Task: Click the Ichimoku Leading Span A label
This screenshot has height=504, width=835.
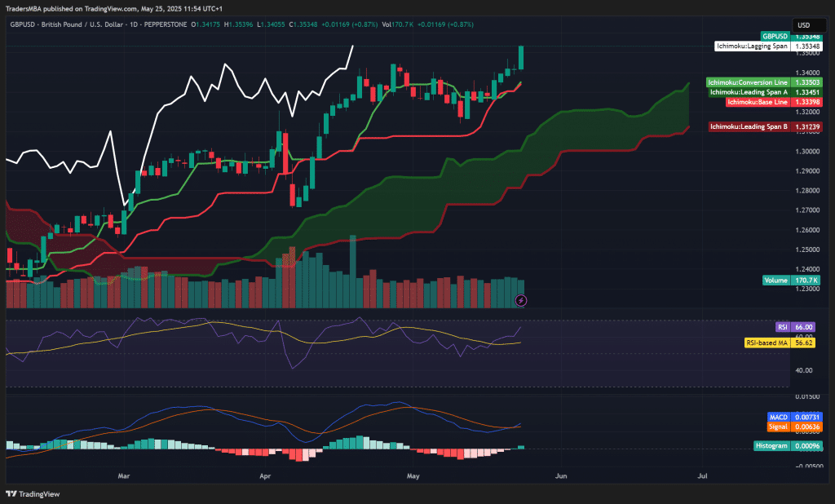Action: coord(749,92)
